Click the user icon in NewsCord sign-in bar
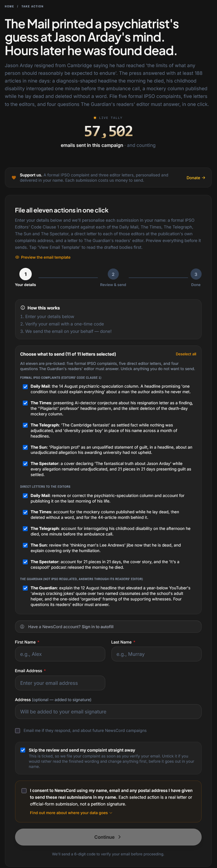Image resolution: width=217 pixels, height=868 pixels. click(x=22, y=627)
